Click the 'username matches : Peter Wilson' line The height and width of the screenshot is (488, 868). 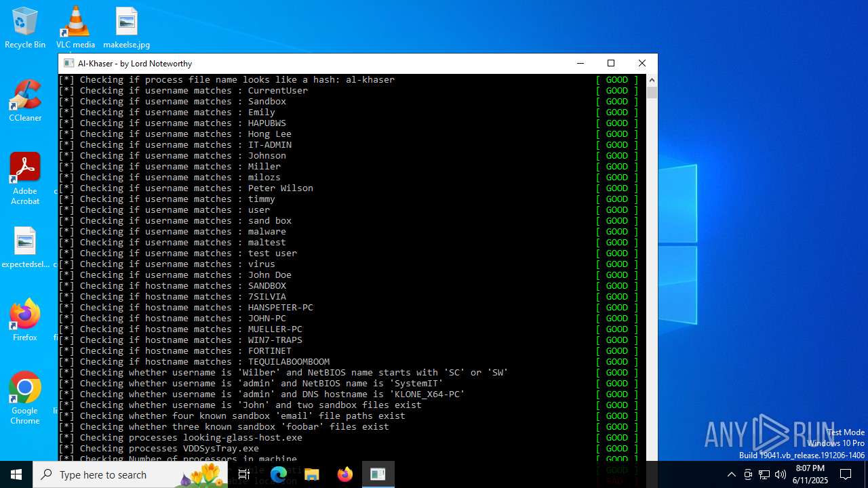(186, 188)
